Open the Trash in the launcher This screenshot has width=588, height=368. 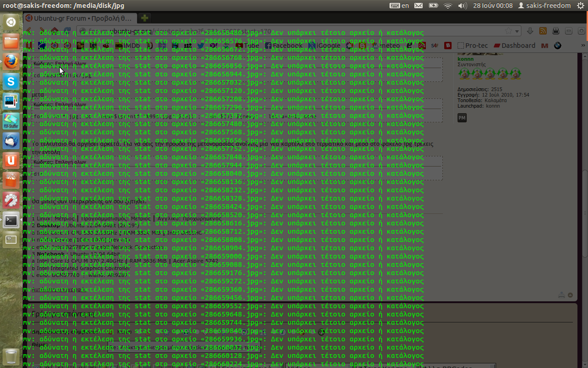tap(11, 356)
